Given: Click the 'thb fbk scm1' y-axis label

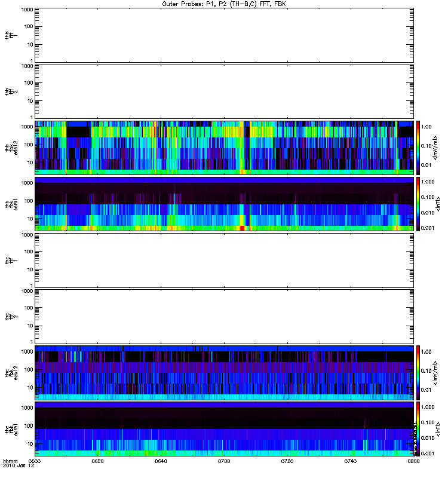Looking at the screenshot, I should (x=11, y=204).
